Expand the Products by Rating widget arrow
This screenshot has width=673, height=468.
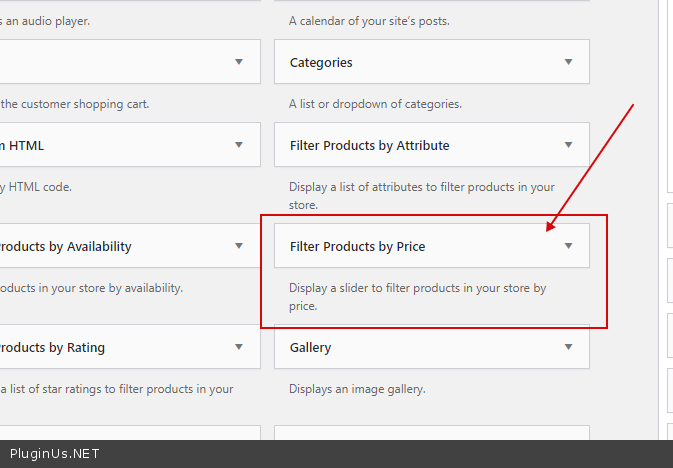238,347
